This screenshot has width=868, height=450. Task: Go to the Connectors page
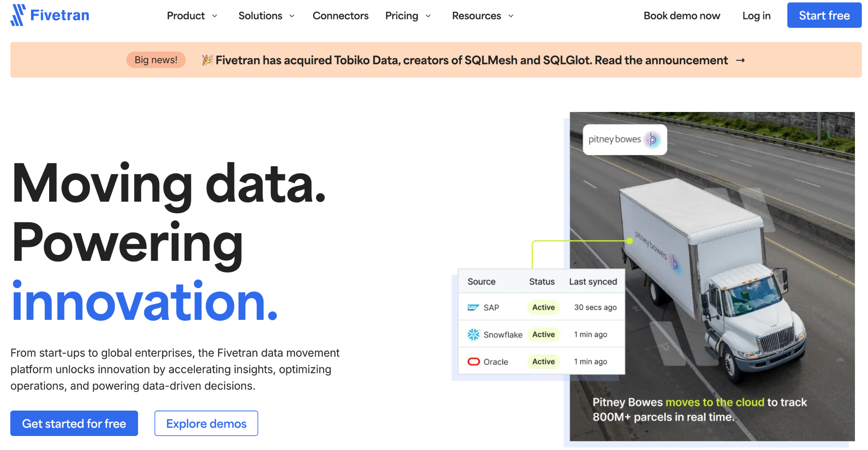click(x=341, y=16)
